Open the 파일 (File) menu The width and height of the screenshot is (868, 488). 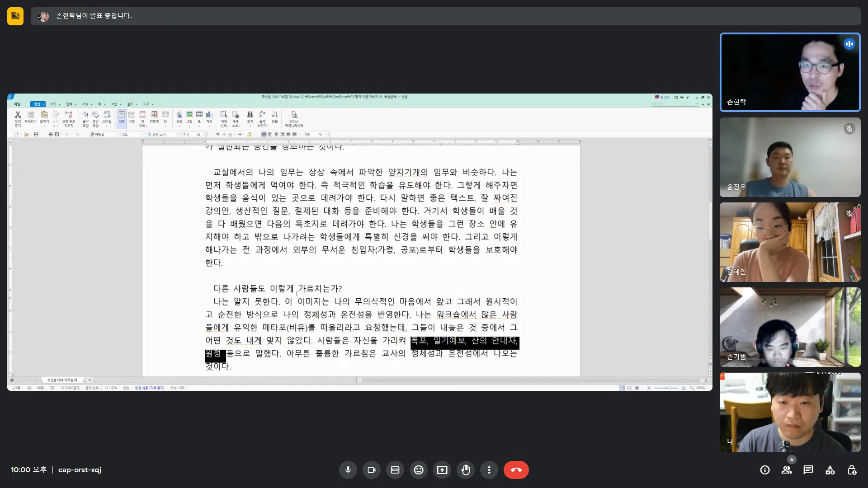click(17, 104)
